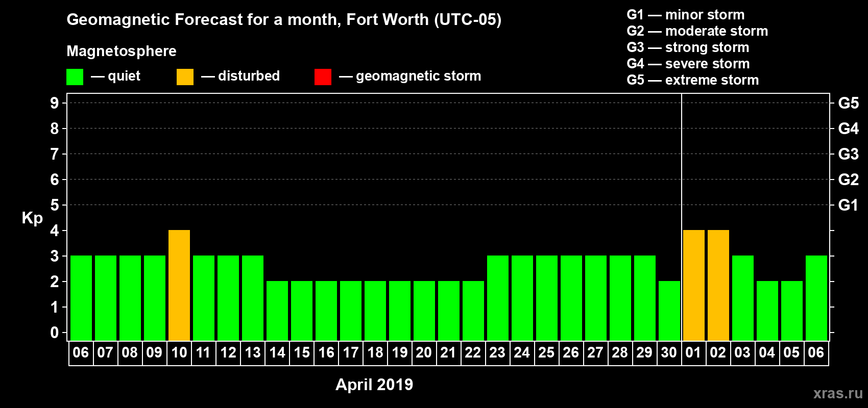The image size is (868, 408).
Task: Click the orange bar above date 10
Action: 179,285
